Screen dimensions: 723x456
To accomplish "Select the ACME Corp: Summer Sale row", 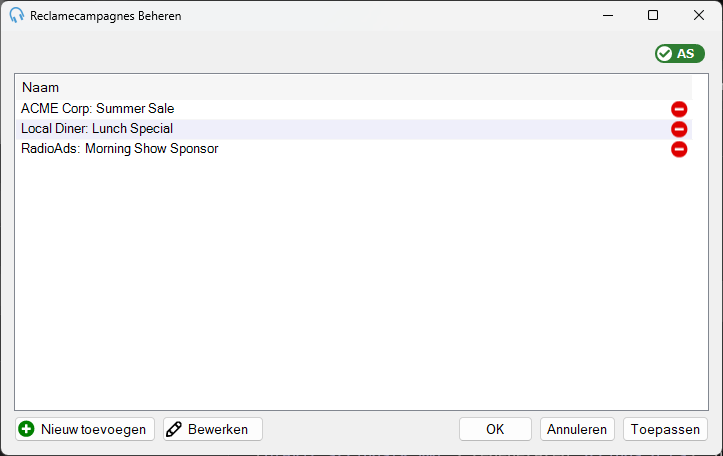I will coord(354,109).
